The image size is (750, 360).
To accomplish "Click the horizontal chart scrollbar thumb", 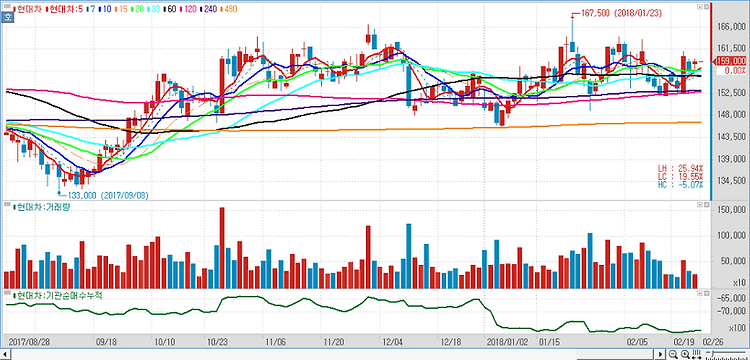I will pyautogui.click(x=615, y=354).
